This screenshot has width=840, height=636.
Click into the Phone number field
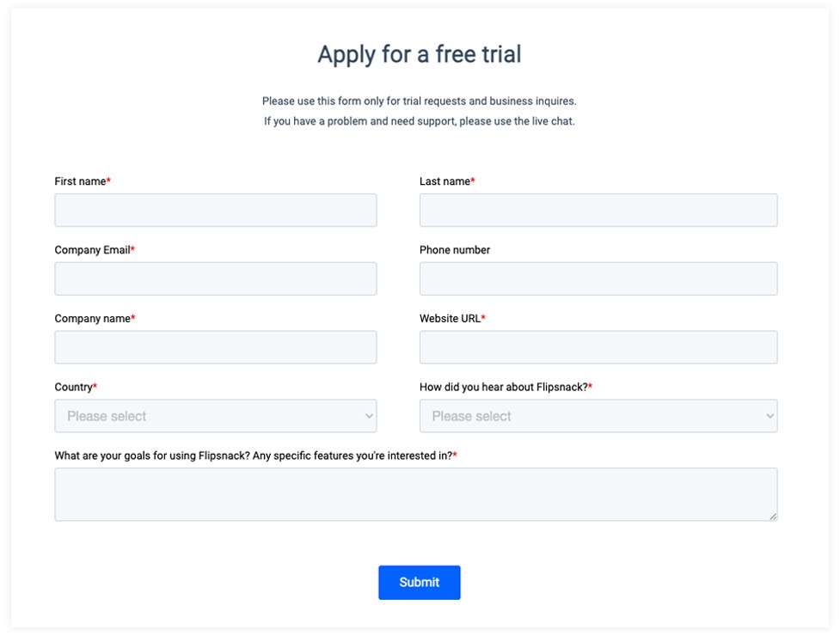click(598, 278)
